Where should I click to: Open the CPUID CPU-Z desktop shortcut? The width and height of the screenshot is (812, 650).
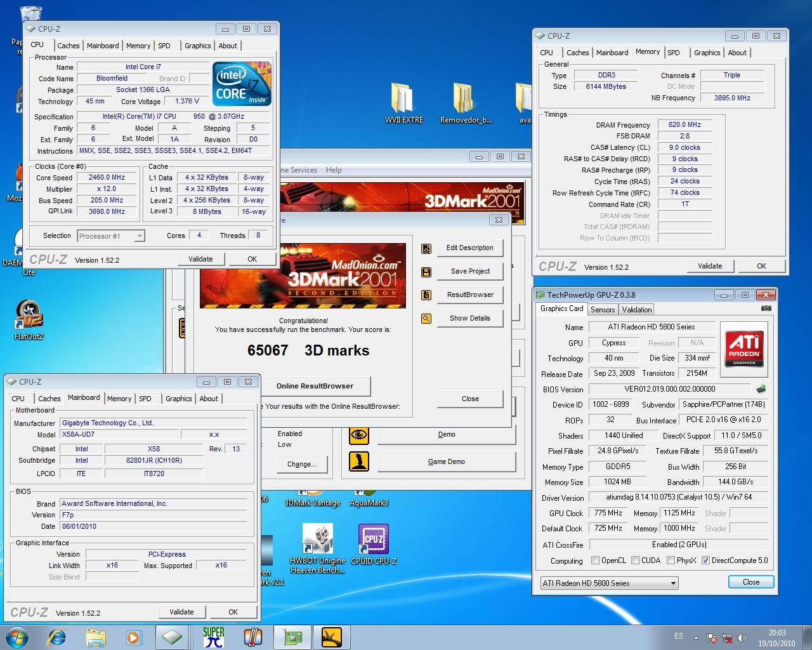coord(374,544)
